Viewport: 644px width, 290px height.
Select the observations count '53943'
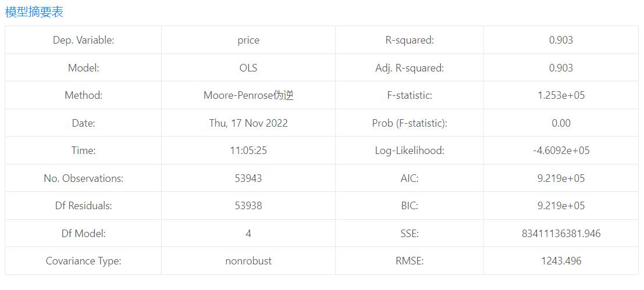[248, 178]
